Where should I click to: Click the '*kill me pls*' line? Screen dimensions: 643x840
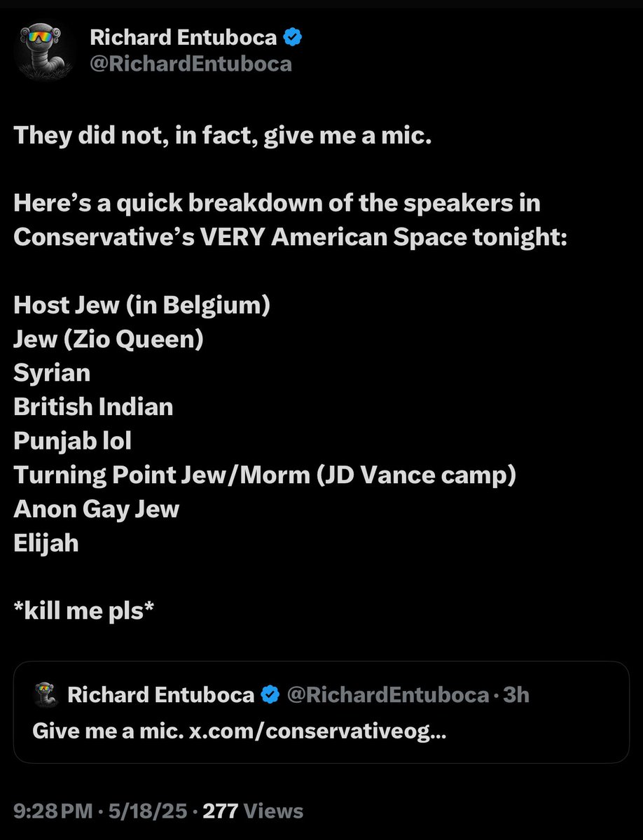pos(83,610)
